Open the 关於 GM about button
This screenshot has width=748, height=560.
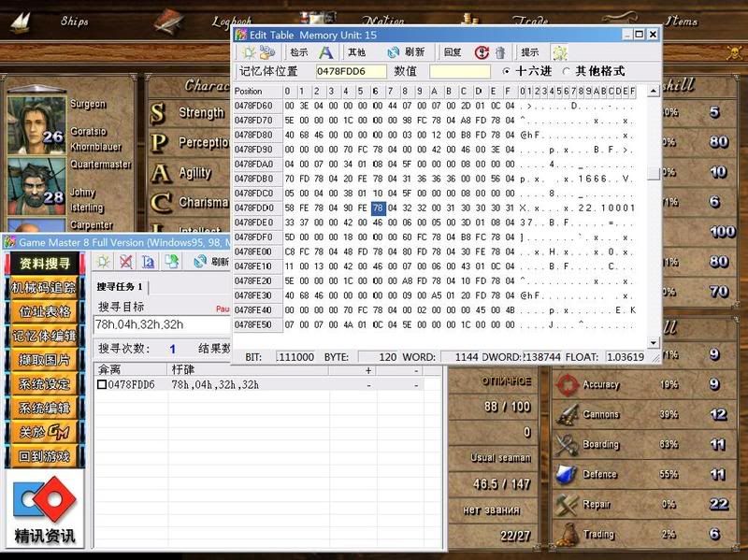[44, 432]
